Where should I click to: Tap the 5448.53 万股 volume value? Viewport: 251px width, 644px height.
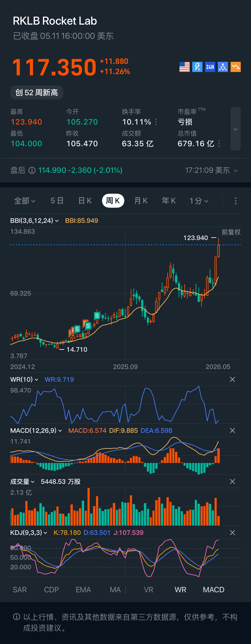tap(61, 482)
